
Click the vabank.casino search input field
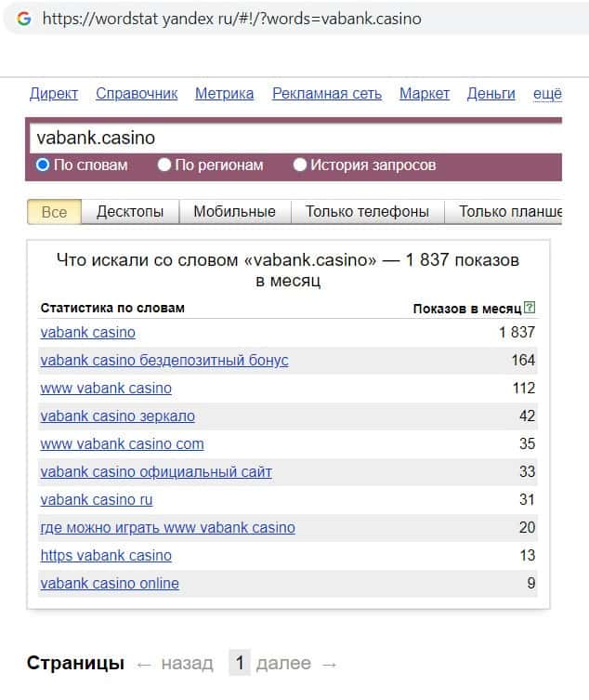(x=279, y=139)
